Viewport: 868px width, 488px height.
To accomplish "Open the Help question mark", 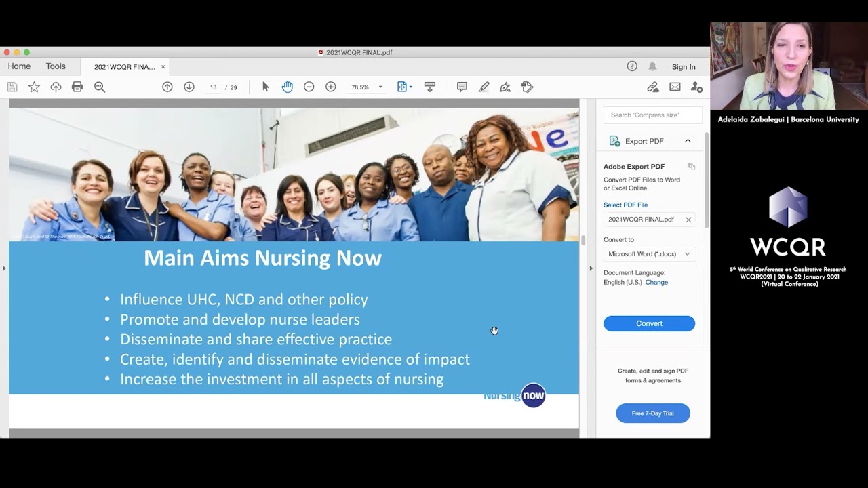I will tap(632, 66).
